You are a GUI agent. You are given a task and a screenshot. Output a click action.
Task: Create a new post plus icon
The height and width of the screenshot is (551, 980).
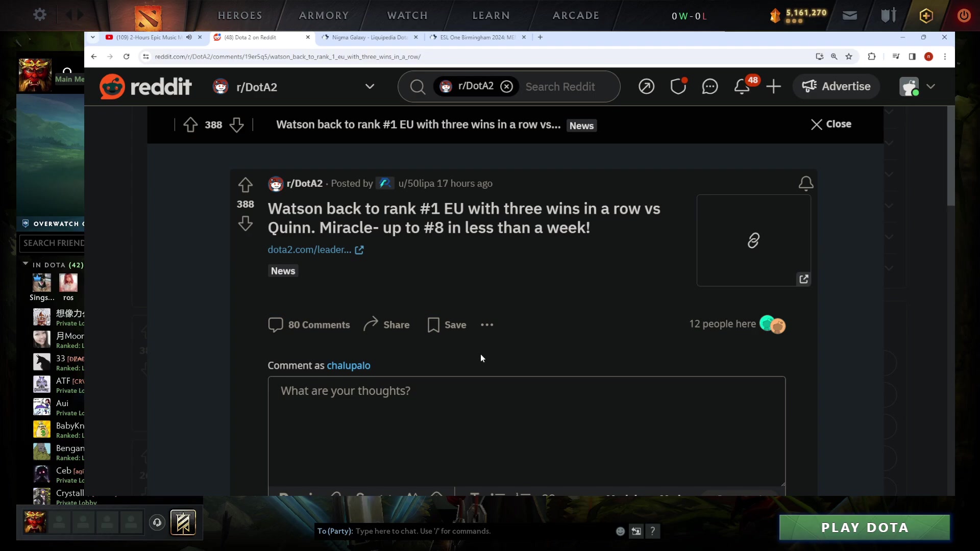click(x=773, y=87)
